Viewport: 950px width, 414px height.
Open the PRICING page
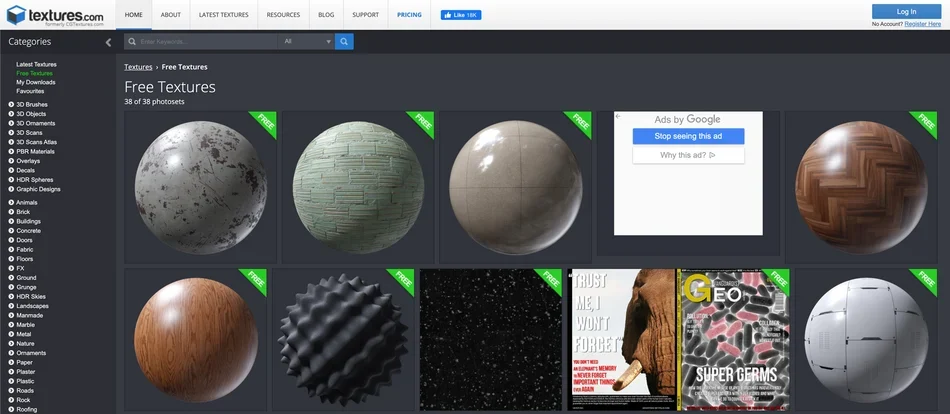point(410,15)
